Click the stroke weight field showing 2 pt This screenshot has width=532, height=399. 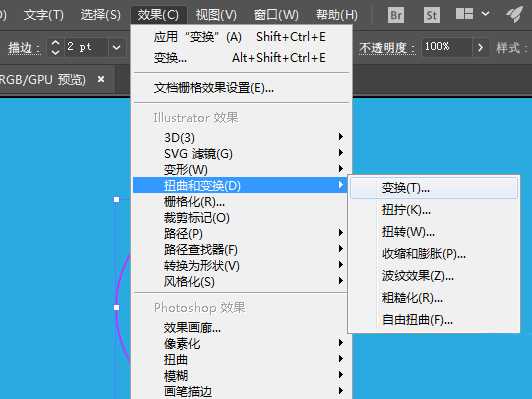85,47
